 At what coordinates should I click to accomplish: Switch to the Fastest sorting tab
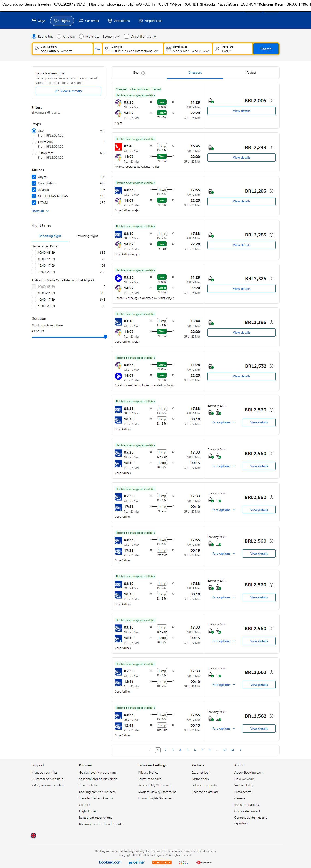point(251,73)
